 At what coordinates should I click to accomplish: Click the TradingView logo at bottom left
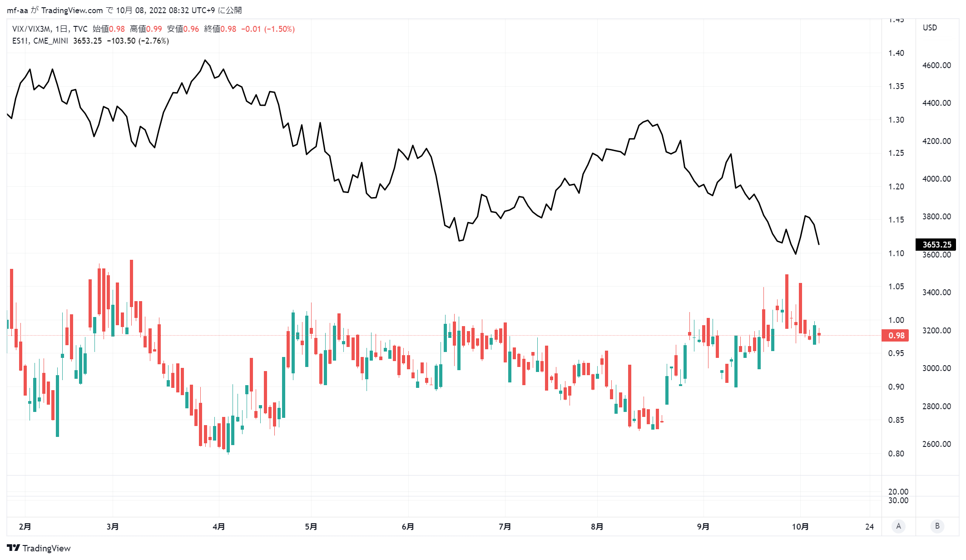pyautogui.click(x=39, y=548)
